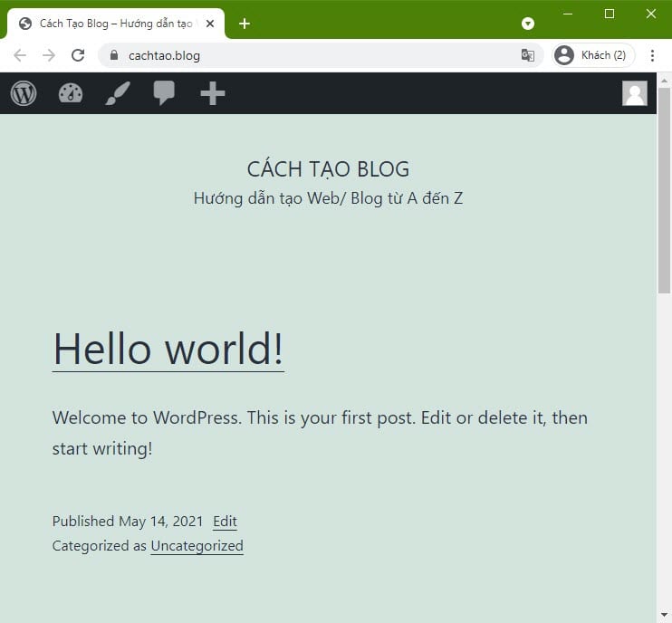Maximize the Chrome window
Screen dimensions: 672x623
tap(610, 14)
